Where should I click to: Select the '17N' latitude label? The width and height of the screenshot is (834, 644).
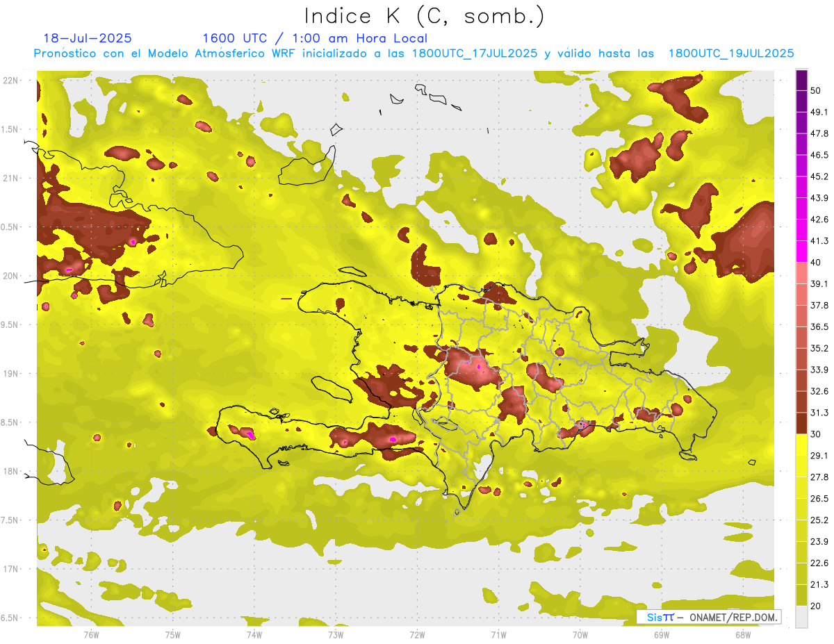coord(12,569)
